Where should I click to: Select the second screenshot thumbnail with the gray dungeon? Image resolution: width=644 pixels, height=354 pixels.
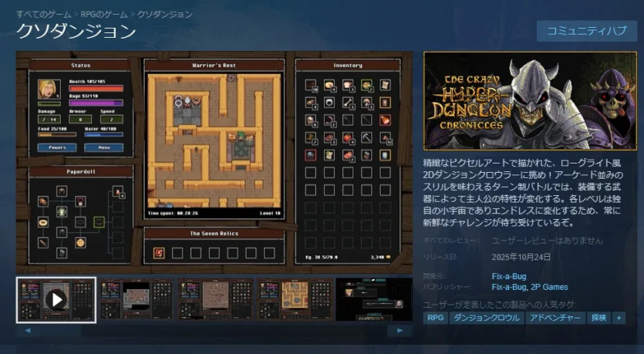tap(136, 299)
